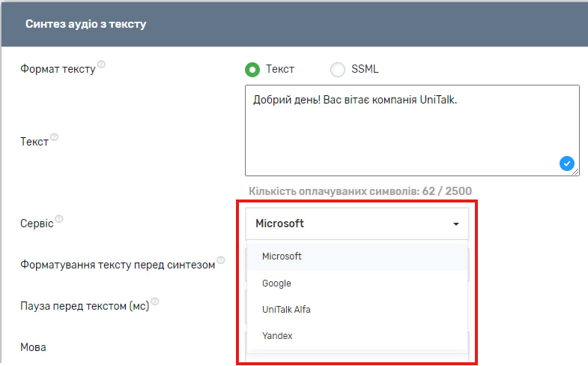Click the blue checkmark icon in text area
588x366 pixels.
[566, 163]
